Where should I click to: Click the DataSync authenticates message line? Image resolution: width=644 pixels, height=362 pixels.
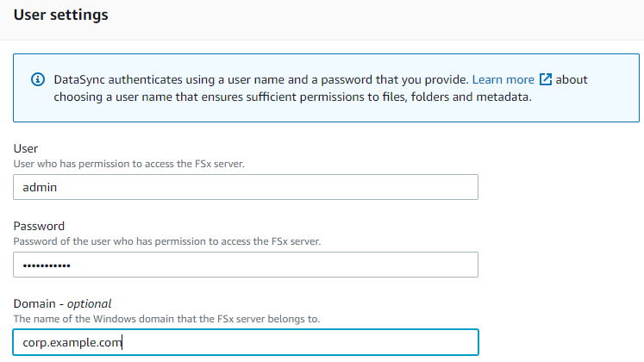261,79
